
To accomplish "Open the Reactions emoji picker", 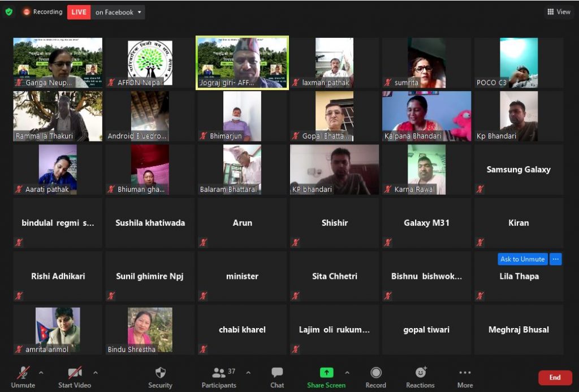I will click(421, 373).
